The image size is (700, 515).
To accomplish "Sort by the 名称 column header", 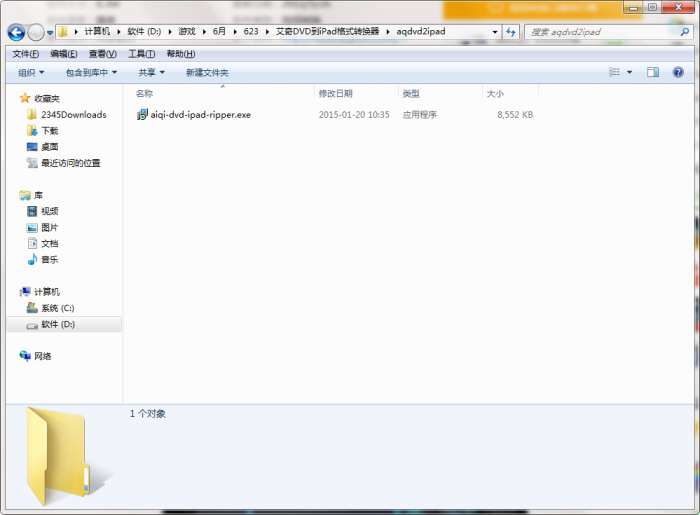I will point(144,93).
